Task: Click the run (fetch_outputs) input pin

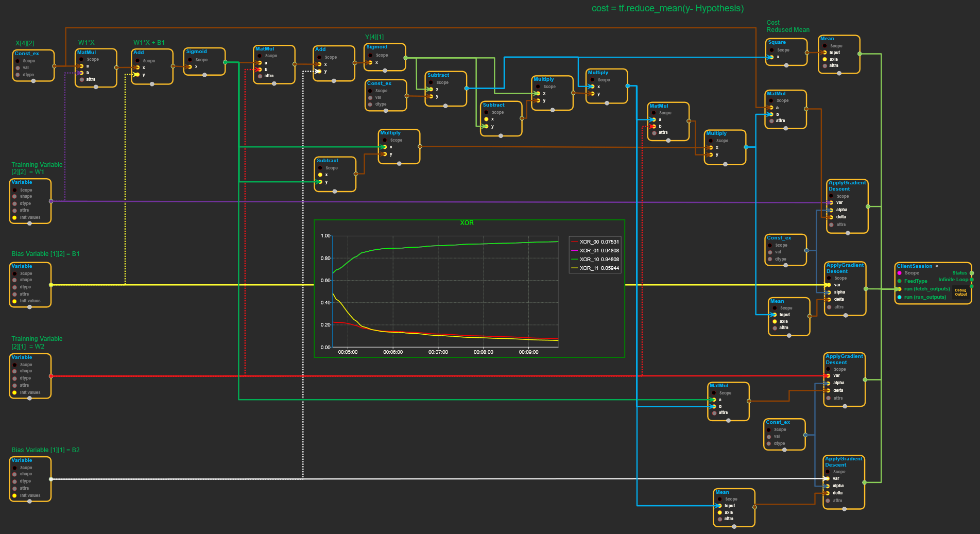Action: pos(900,289)
